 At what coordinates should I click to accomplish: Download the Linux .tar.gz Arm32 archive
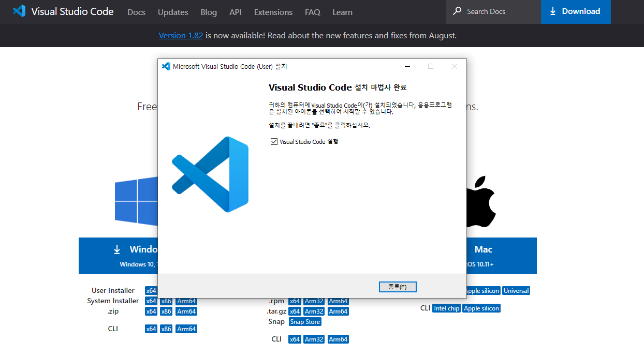tap(314, 311)
